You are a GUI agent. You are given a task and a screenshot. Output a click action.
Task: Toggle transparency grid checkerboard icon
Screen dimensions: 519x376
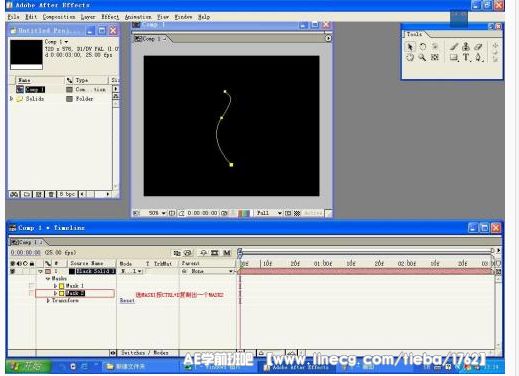pyautogui.click(x=297, y=213)
